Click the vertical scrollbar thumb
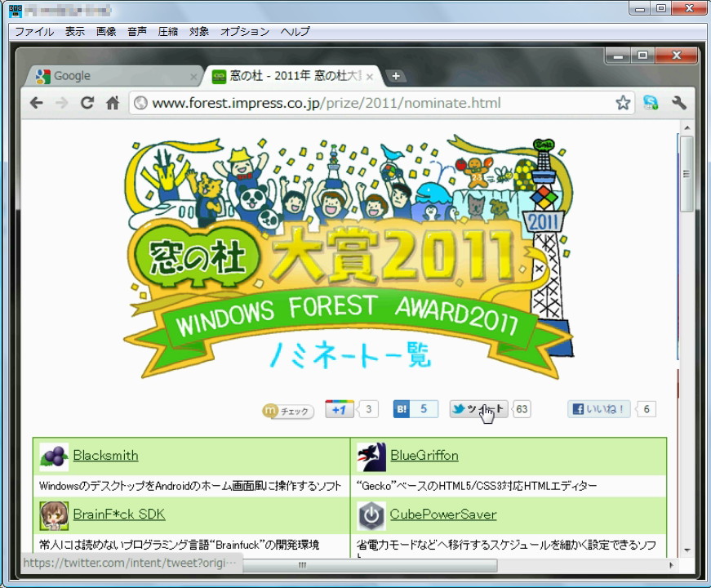 click(x=687, y=174)
